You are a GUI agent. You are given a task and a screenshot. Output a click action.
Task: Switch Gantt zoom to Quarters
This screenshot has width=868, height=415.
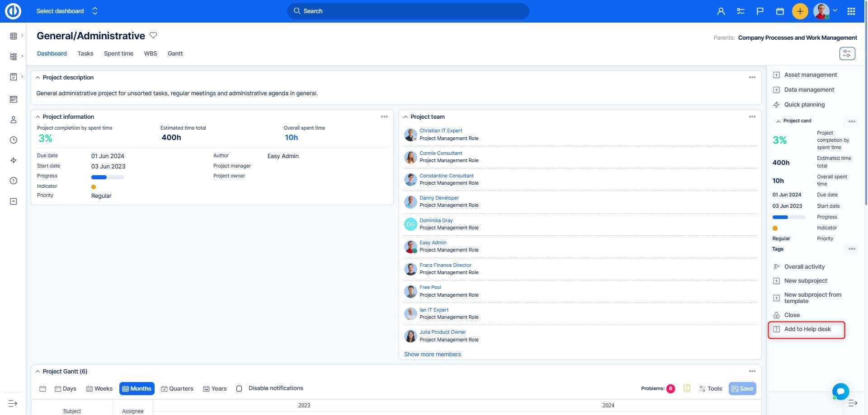[x=177, y=388]
